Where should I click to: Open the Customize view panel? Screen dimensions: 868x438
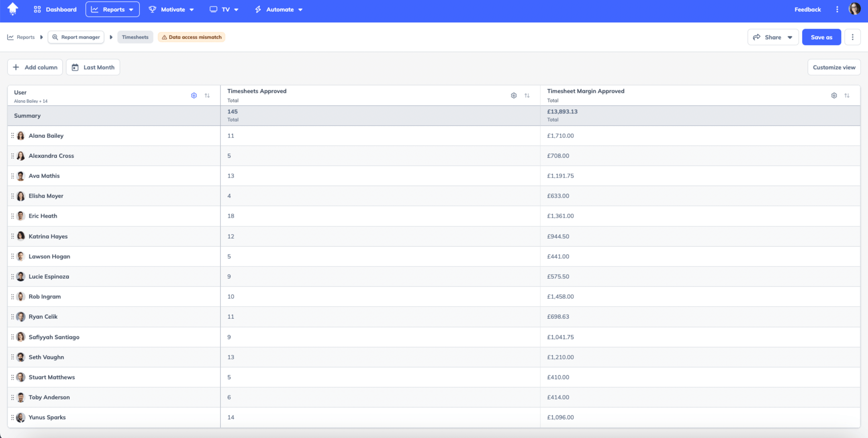[834, 67]
